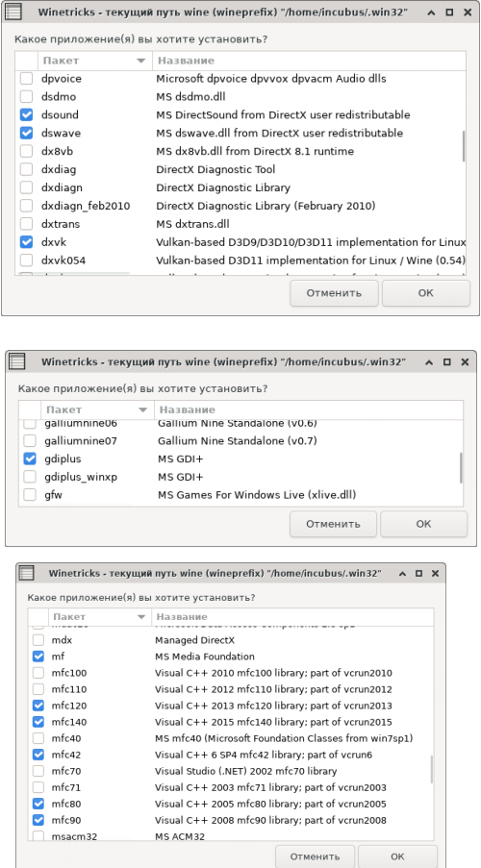Maximize the bottom Winetricks window
Screen dimensions: 481x868
tap(418, 573)
